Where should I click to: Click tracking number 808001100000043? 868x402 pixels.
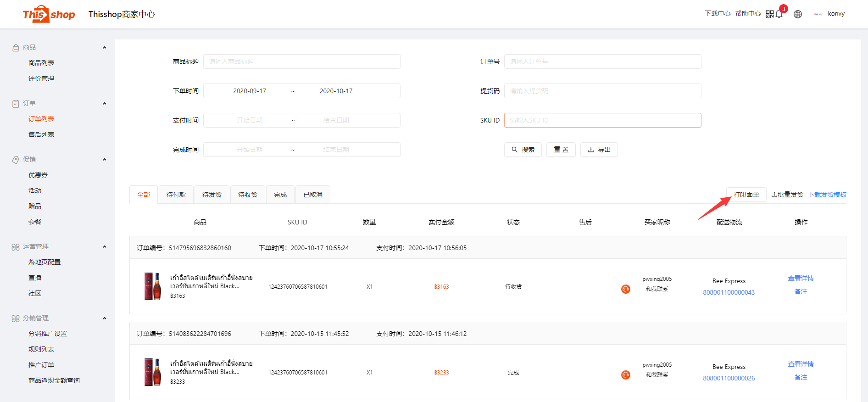pos(729,292)
